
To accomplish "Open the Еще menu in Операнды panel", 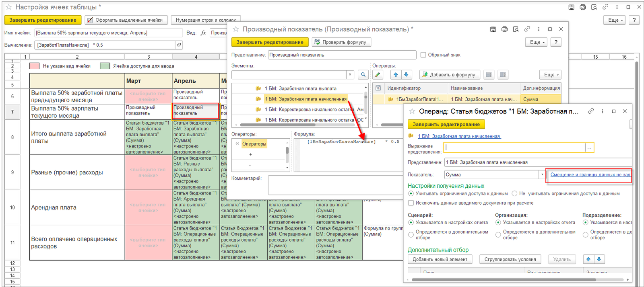I will (x=550, y=75).
